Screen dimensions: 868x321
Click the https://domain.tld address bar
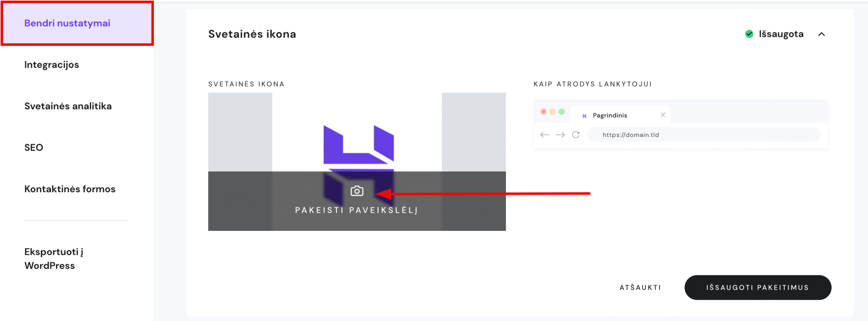click(704, 135)
